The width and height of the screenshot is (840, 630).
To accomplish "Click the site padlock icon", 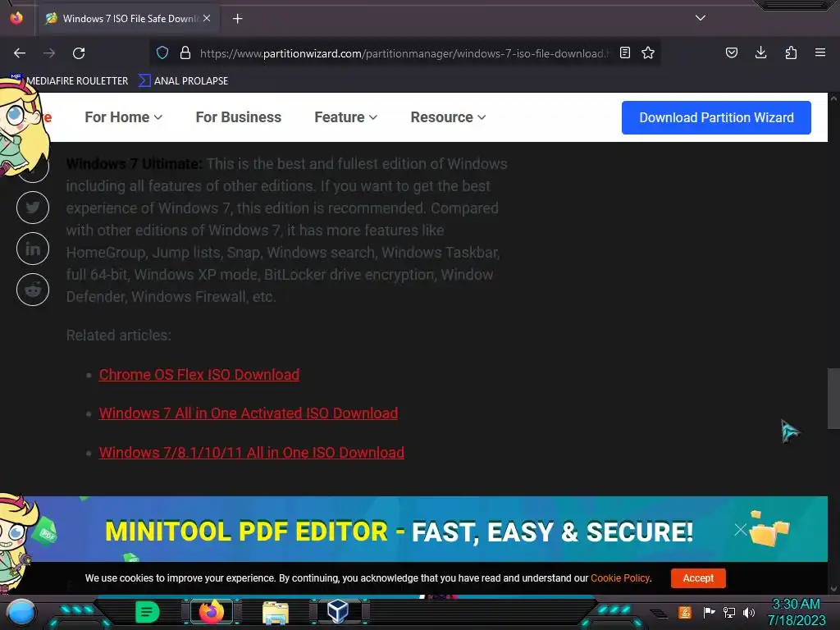I will (185, 53).
